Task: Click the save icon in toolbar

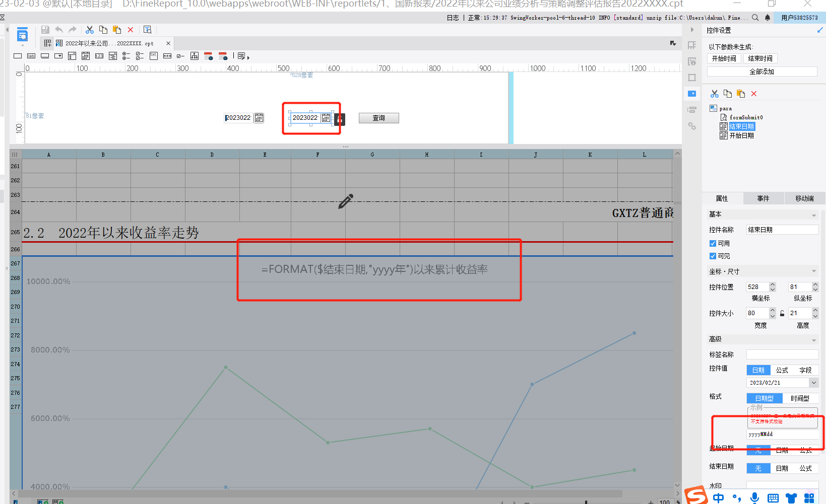Action: point(45,30)
